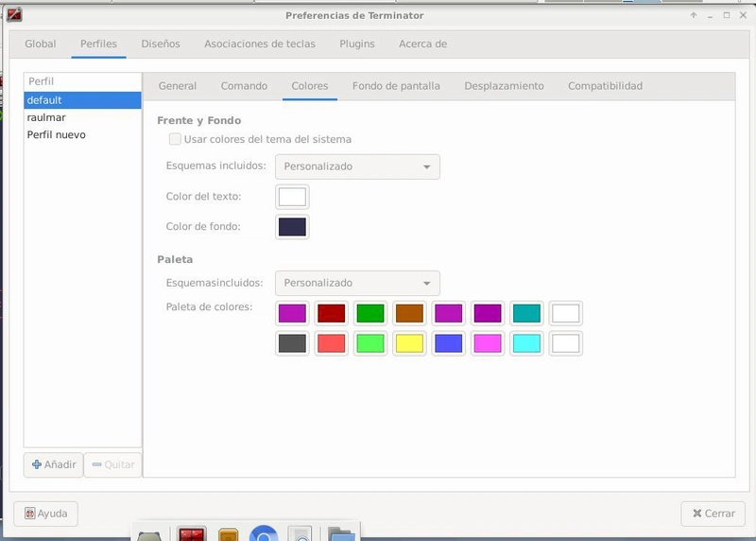Open 'Esquemasincluidos' dropdown under Paleta
The image size is (756, 541).
coord(357,284)
